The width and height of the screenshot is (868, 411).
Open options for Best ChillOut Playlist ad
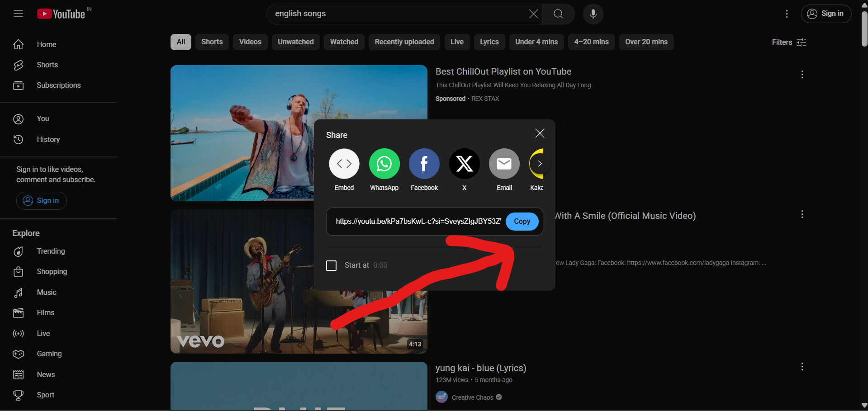click(802, 74)
